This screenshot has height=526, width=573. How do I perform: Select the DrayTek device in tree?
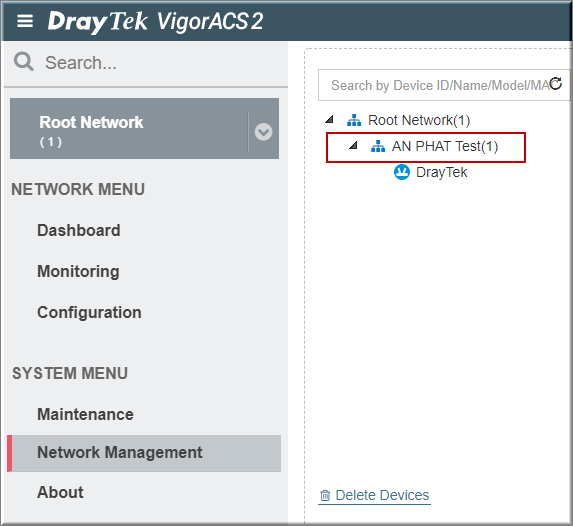(x=441, y=172)
